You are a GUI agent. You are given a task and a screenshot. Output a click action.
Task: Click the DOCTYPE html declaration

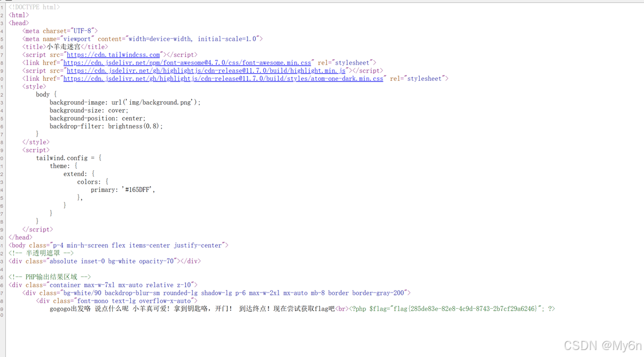tap(34, 7)
